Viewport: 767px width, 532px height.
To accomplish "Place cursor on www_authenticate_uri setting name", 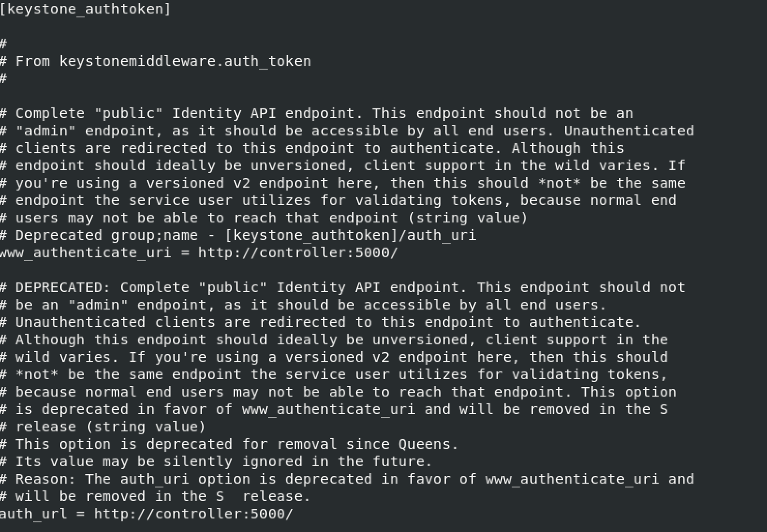I will pyautogui.click(x=86, y=253).
